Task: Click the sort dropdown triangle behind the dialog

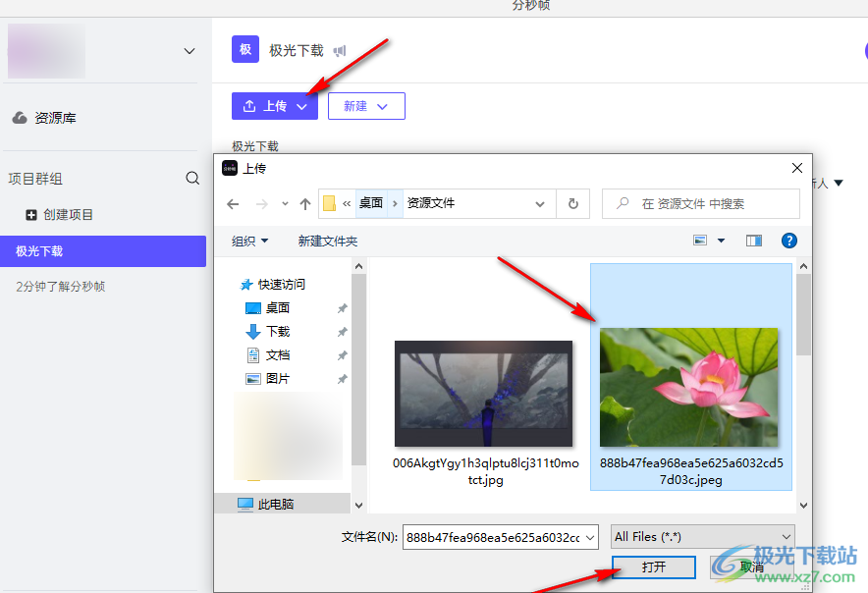Action: pos(839,183)
